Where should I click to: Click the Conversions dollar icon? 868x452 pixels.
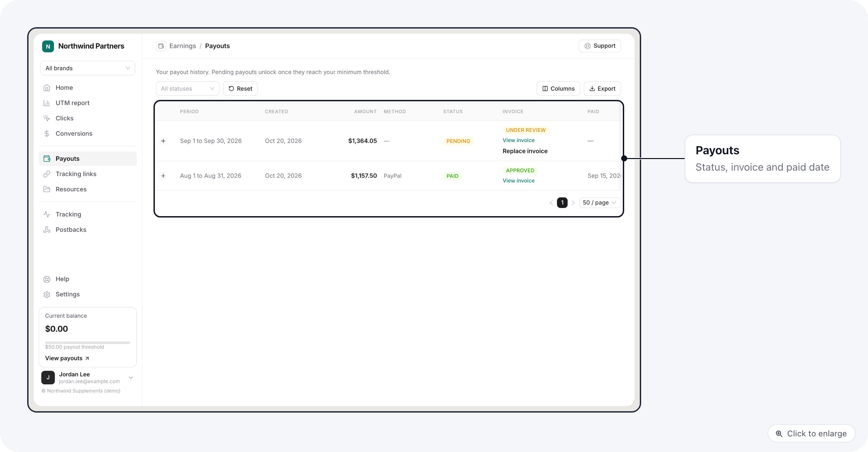[47, 134]
